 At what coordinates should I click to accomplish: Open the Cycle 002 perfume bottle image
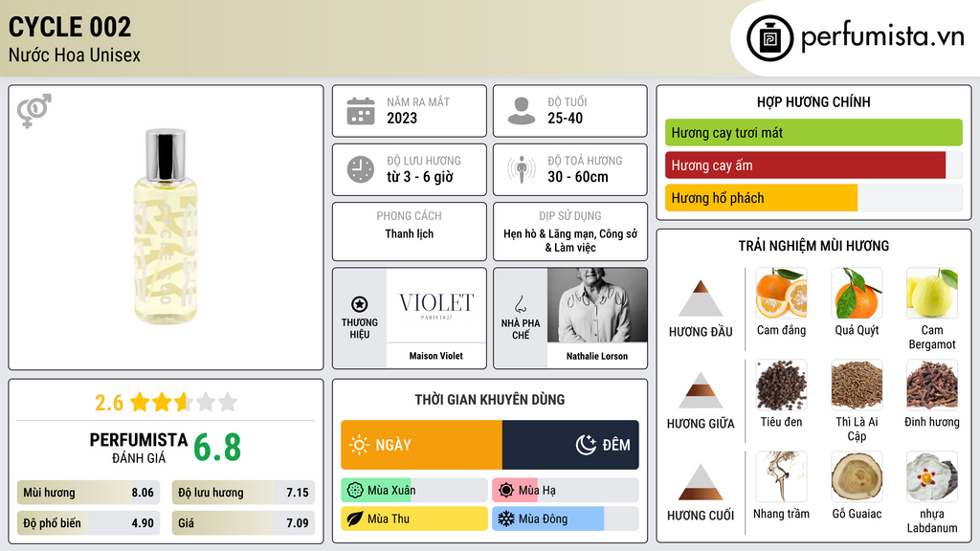(x=166, y=227)
